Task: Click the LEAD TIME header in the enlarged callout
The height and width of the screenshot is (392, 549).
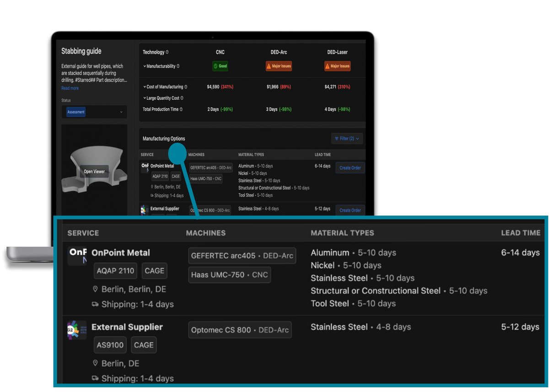Action: tap(521, 233)
